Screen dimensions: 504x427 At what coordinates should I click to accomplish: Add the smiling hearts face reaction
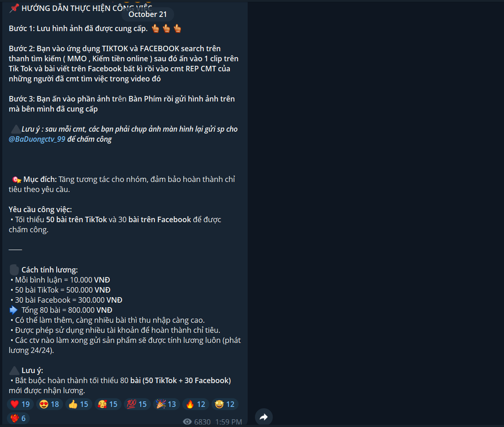(x=108, y=404)
